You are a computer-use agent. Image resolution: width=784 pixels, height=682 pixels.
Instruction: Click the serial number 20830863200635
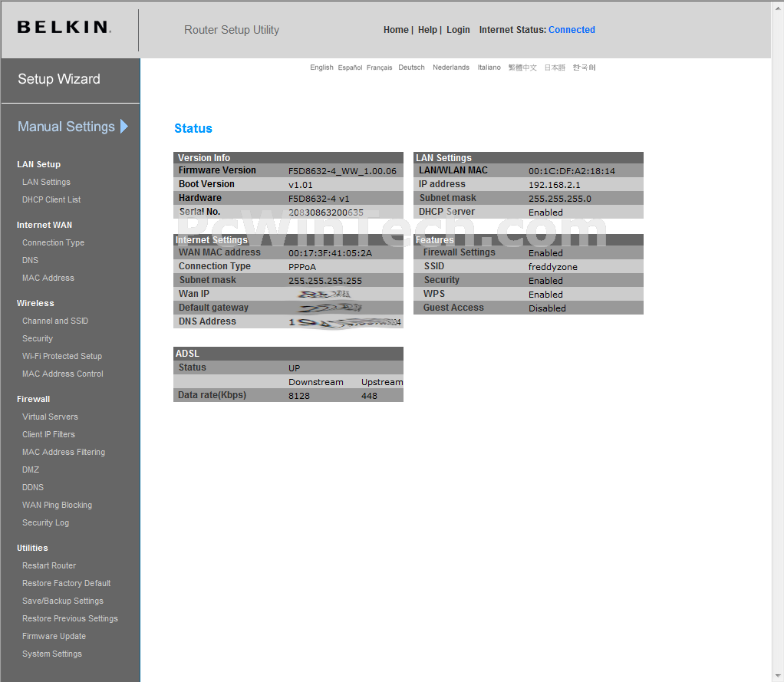(x=326, y=213)
